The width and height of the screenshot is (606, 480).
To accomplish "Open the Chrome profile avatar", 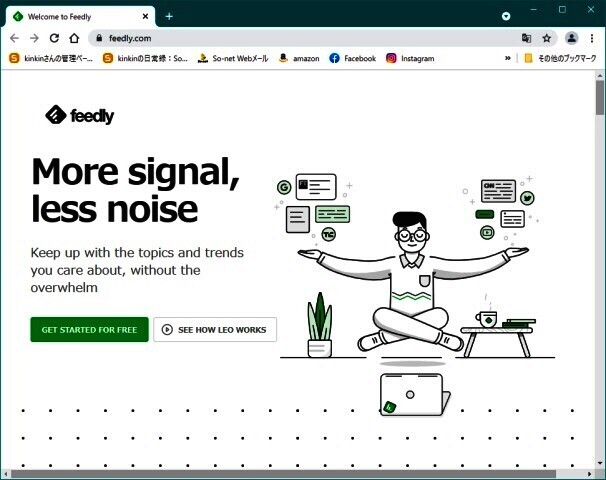I will tap(572, 38).
